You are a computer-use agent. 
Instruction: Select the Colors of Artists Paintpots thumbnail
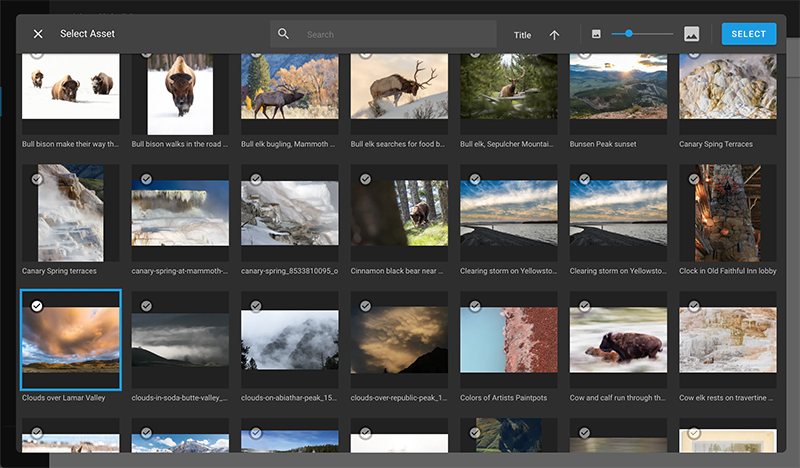(509, 339)
